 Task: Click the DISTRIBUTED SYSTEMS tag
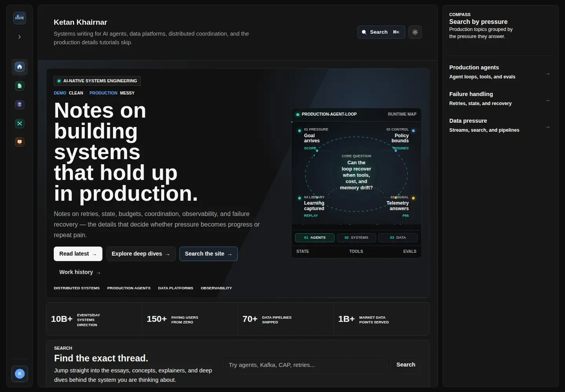[77, 288]
